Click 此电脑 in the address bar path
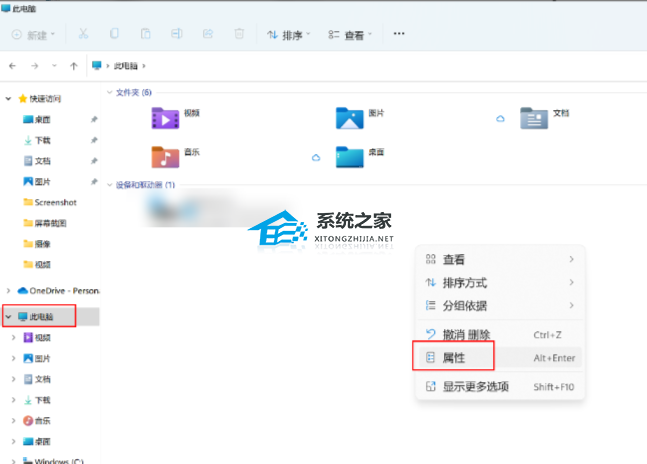Image resolution: width=647 pixels, height=464 pixels. 125,66
